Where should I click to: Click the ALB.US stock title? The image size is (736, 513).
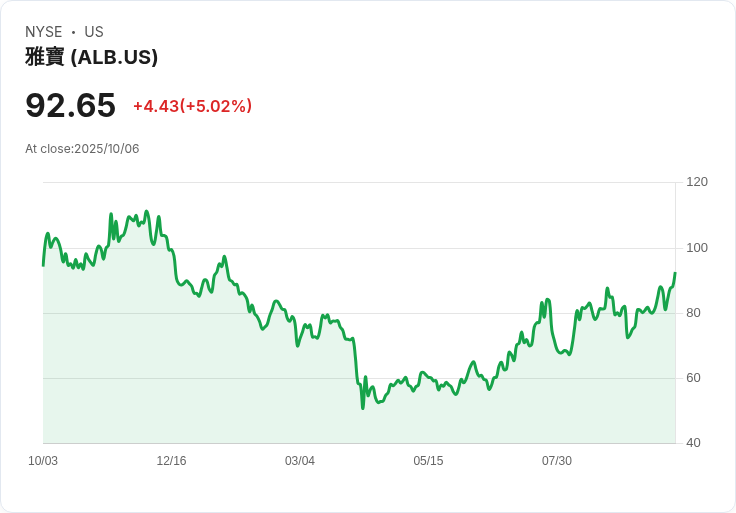coord(92,57)
